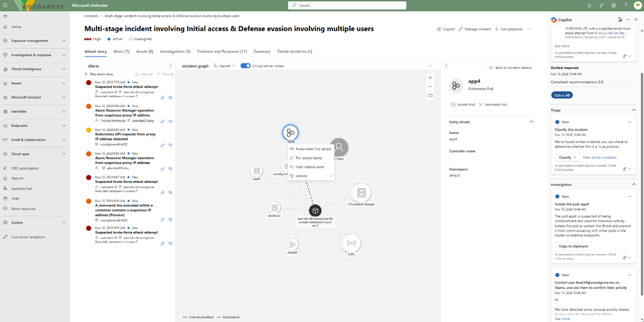644x322 pixels.
Task: Pin the Kubernetes API requests alert
Action: pyautogui.click(x=162, y=145)
